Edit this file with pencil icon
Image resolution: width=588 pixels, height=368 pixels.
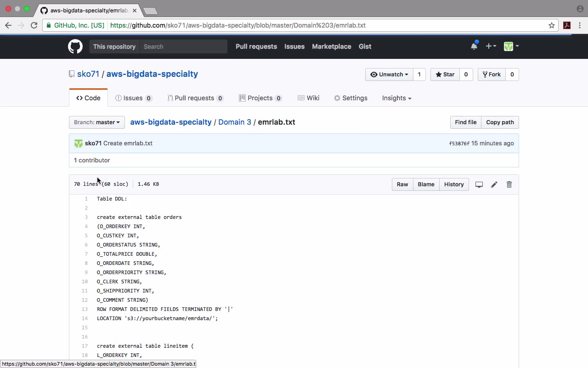coord(494,184)
